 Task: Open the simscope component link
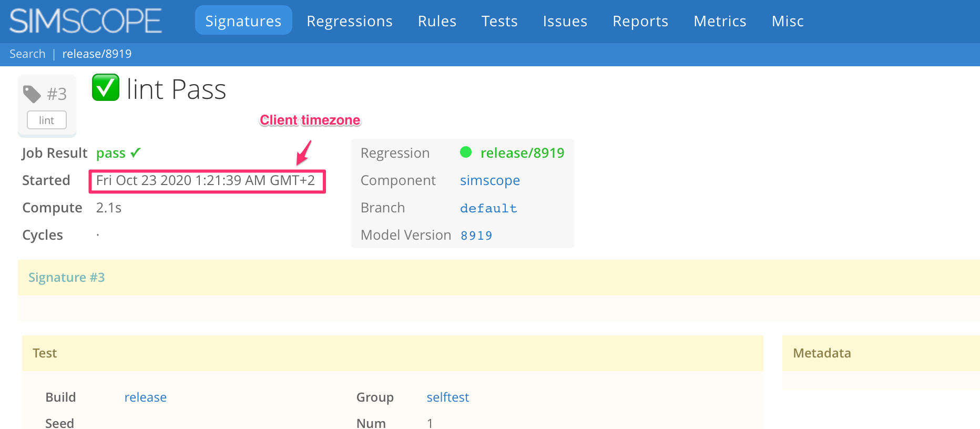point(489,180)
